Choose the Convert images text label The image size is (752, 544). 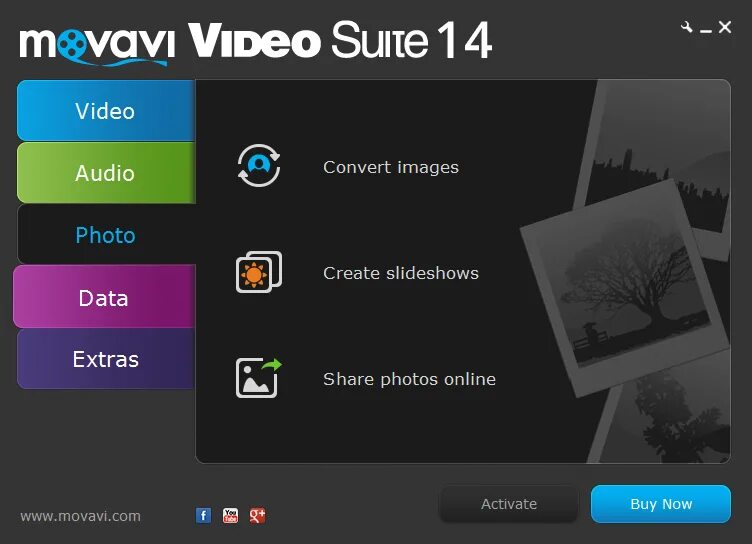(x=391, y=167)
